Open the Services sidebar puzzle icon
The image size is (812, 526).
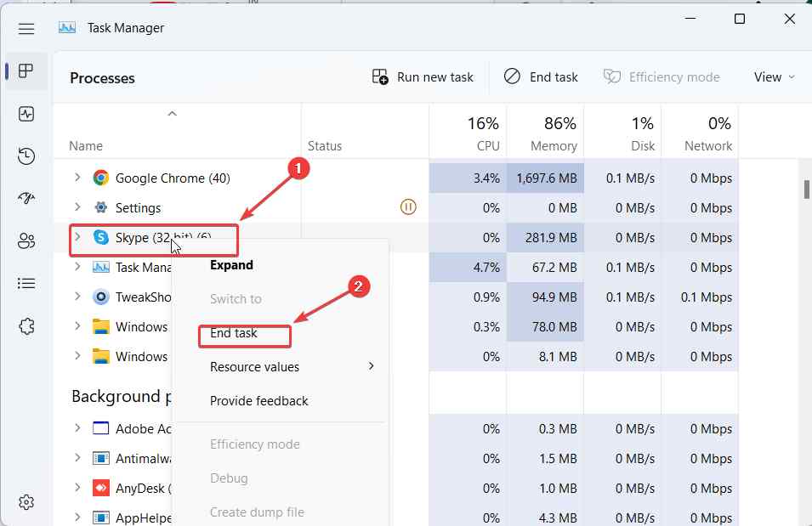[26, 326]
